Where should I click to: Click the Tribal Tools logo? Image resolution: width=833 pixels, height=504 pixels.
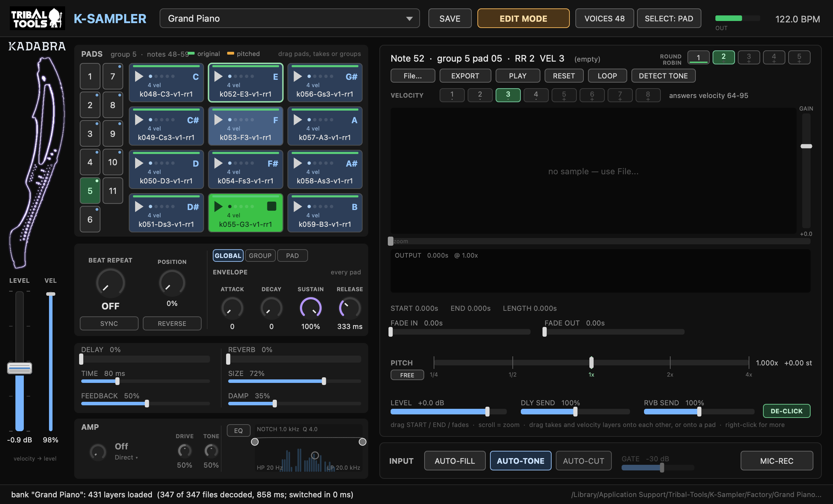click(37, 18)
